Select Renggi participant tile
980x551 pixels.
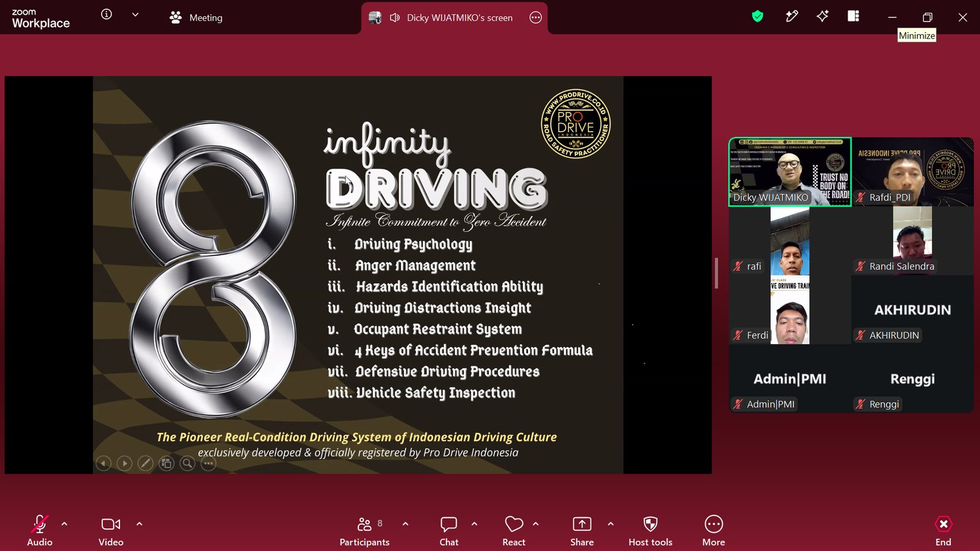[913, 378]
